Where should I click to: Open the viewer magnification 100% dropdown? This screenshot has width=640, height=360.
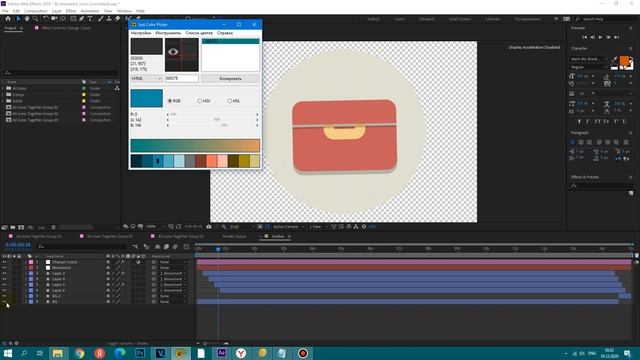click(x=155, y=227)
